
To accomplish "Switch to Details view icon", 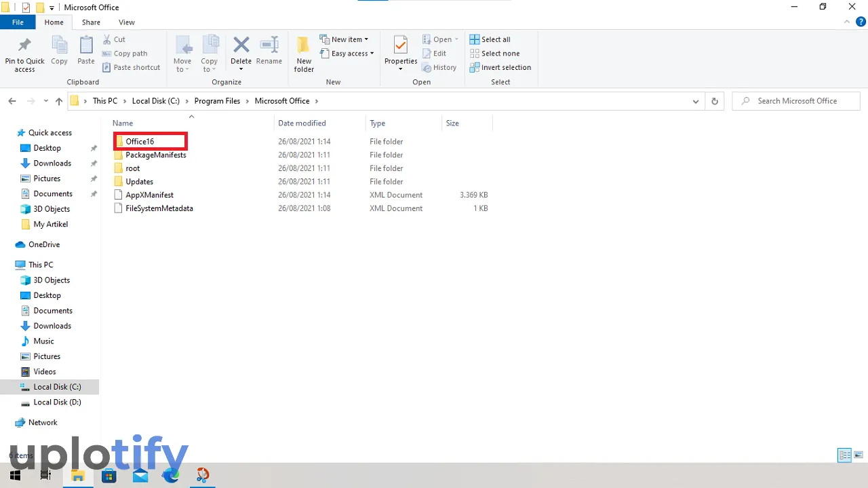I will click(x=845, y=455).
